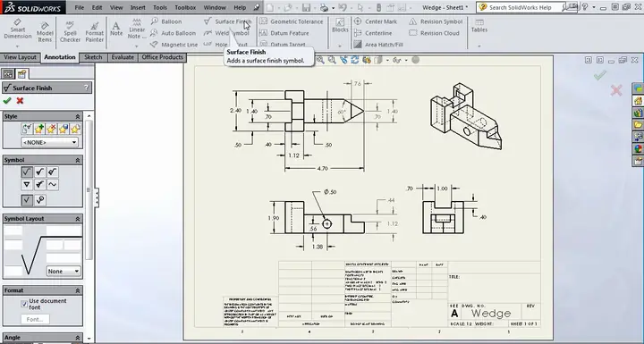Screen dimensions: 644x344
Task: Switch to the Evaluate tab
Action: tap(123, 57)
